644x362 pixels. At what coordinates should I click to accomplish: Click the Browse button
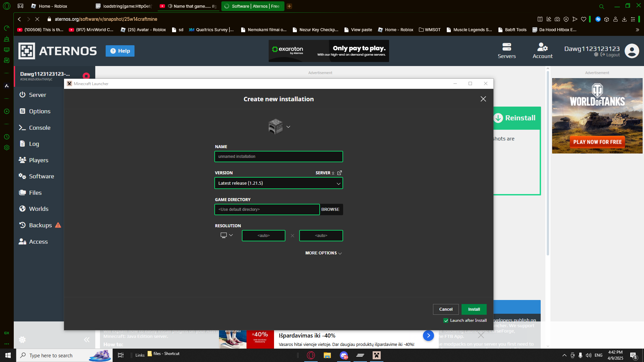click(330, 209)
